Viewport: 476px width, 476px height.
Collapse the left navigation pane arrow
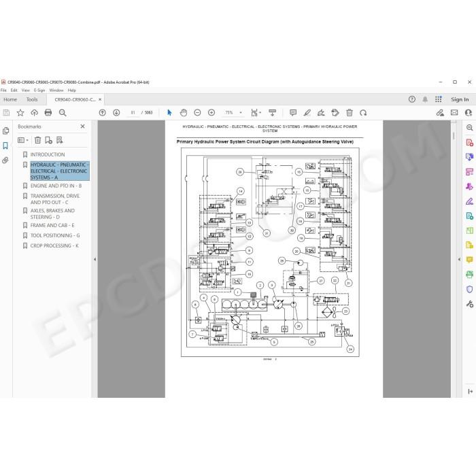coord(95,259)
